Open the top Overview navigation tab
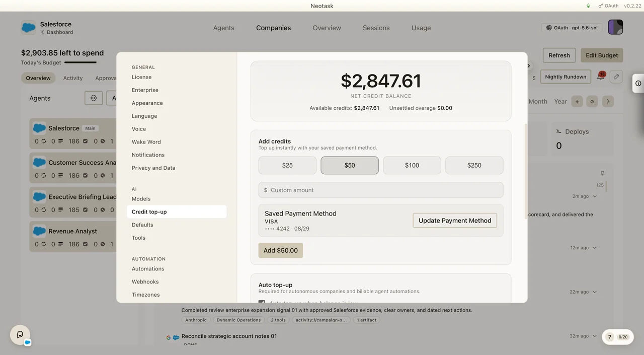The height and width of the screenshot is (355, 644). click(327, 28)
